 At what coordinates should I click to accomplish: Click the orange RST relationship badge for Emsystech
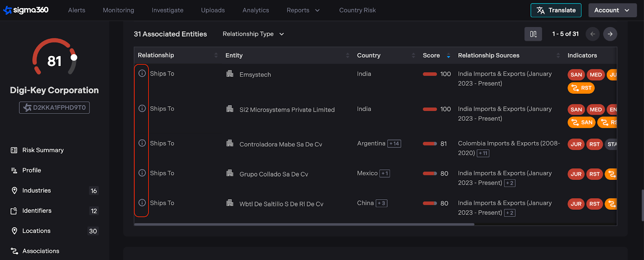point(581,88)
